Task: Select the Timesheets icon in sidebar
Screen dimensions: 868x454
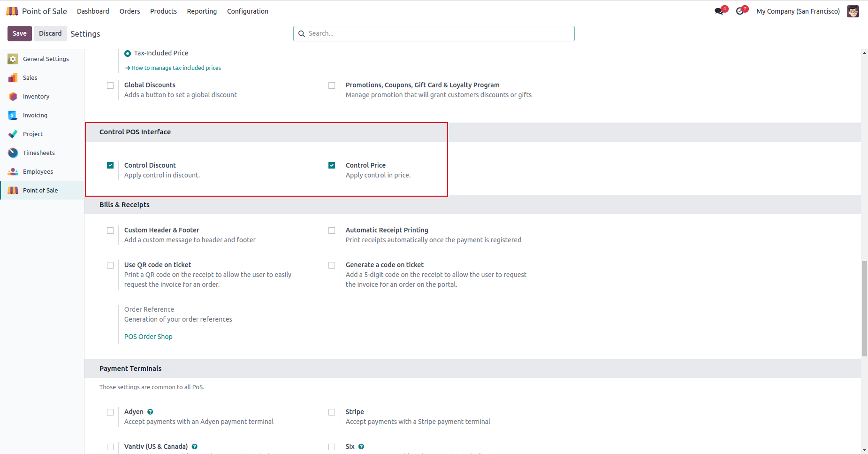Action: pyautogui.click(x=13, y=153)
